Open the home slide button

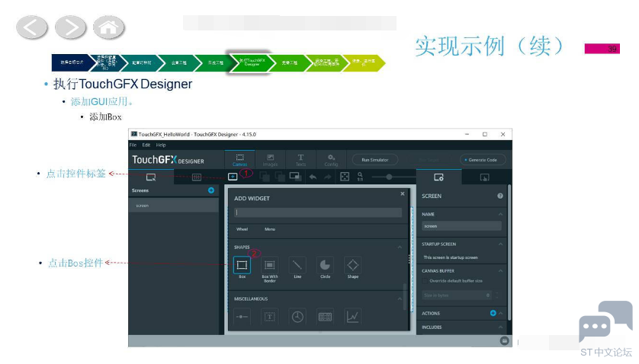[x=109, y=27]
